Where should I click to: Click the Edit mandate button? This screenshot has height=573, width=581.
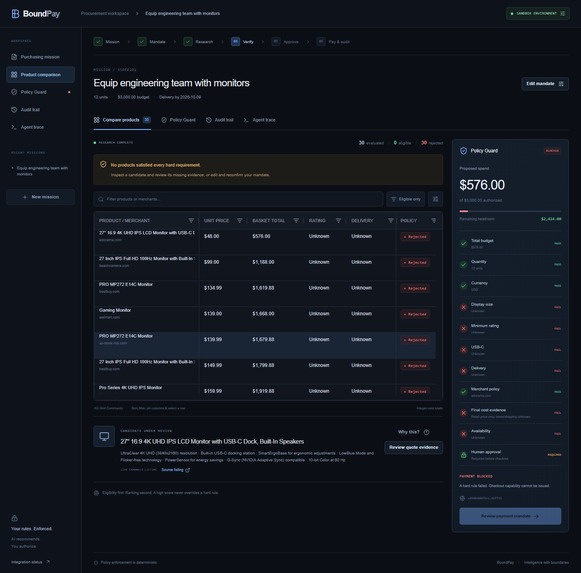pos(545,84)
